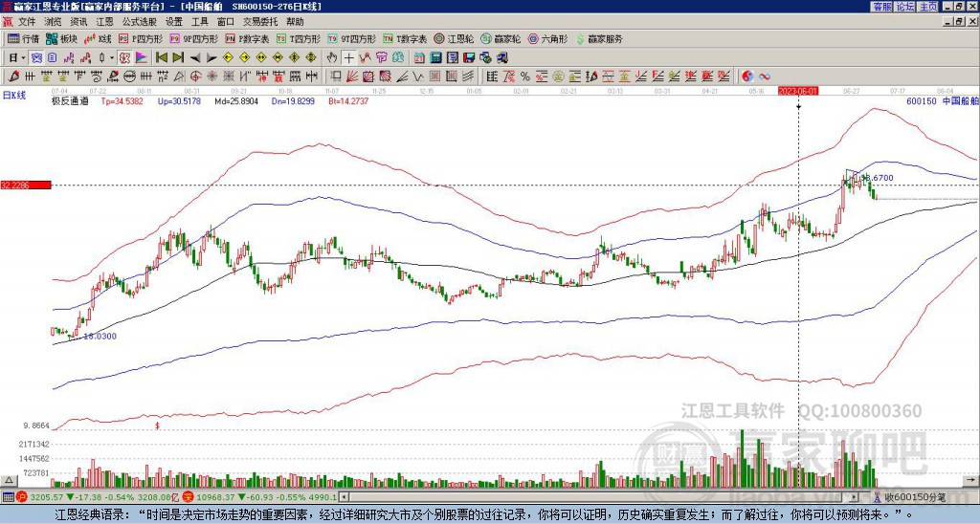Image resolution: width=980 pixels, height=524 pixels.
Task: Click the 600150 中国船舶 stock label
Action: [943, 100]
